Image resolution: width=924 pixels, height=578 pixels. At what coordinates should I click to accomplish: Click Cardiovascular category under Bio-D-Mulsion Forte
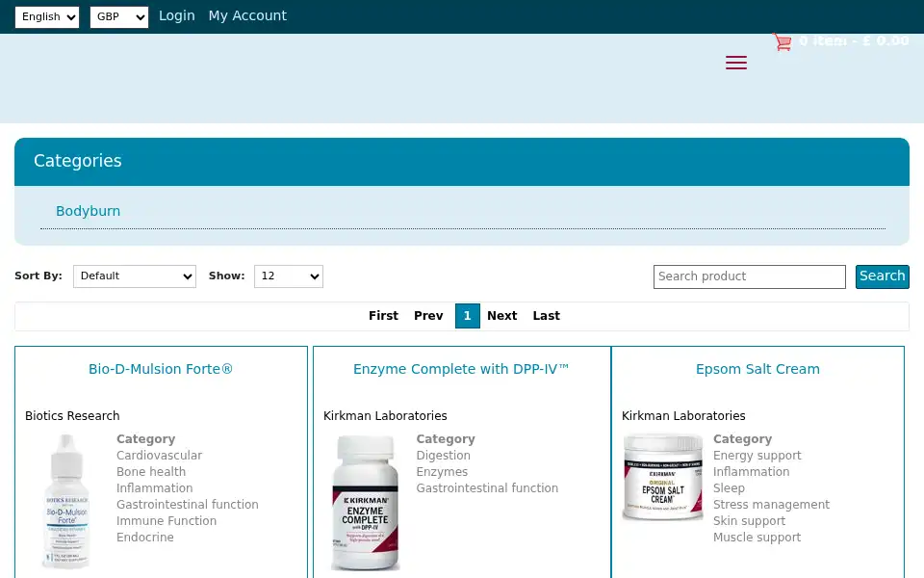159,456
